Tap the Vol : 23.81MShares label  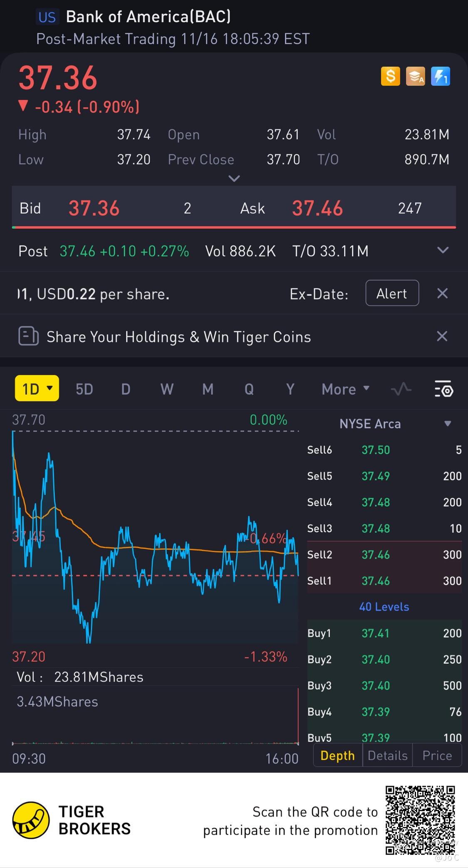point(80,677)
